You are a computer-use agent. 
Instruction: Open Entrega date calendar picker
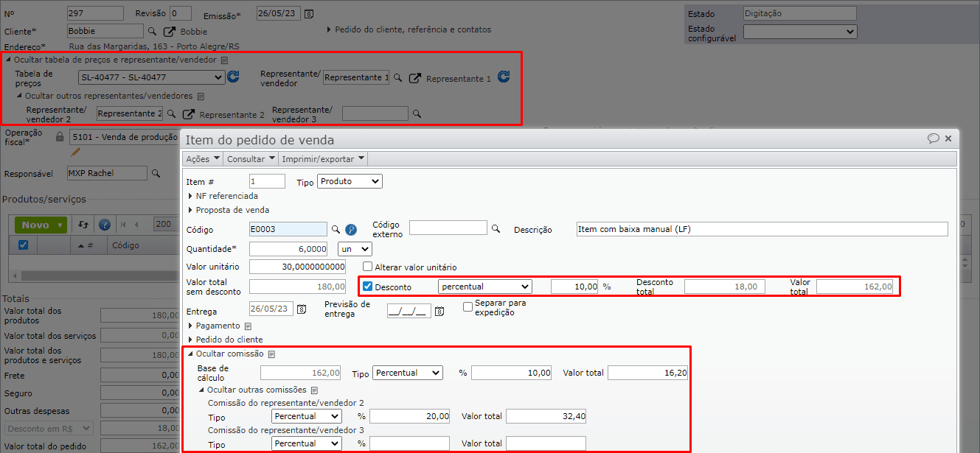302,310
